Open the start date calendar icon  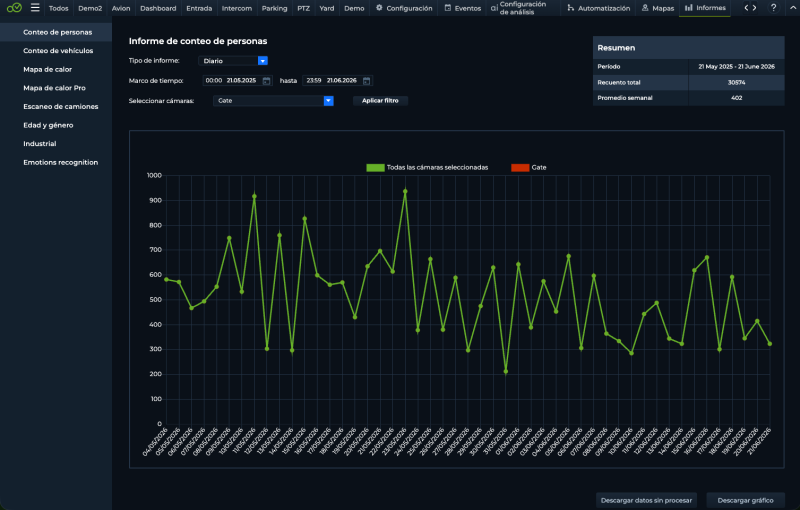click(x=266, y=81)
